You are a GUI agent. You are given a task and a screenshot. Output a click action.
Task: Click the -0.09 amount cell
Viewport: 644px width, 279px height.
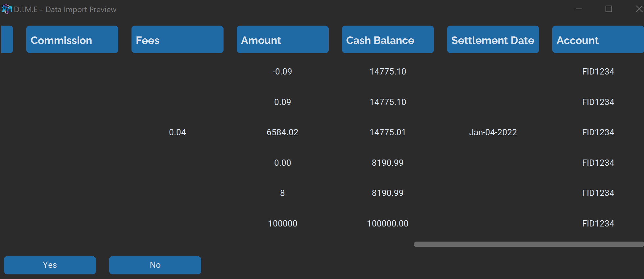coord(282,72)
